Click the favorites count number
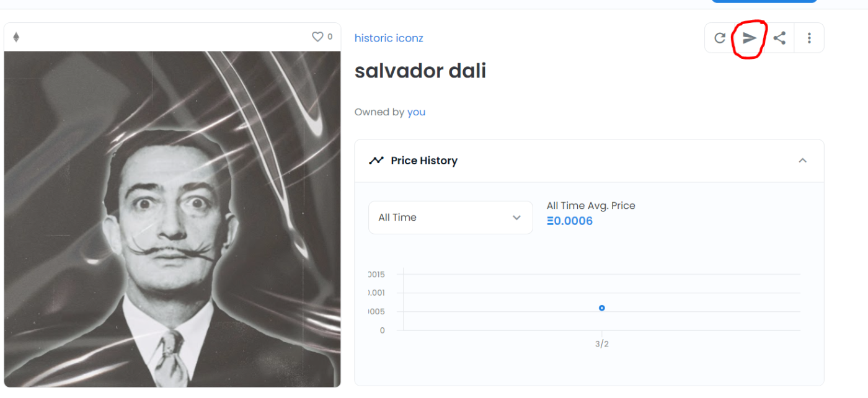This screenshot has width=868, height=398. click(330, 37)
